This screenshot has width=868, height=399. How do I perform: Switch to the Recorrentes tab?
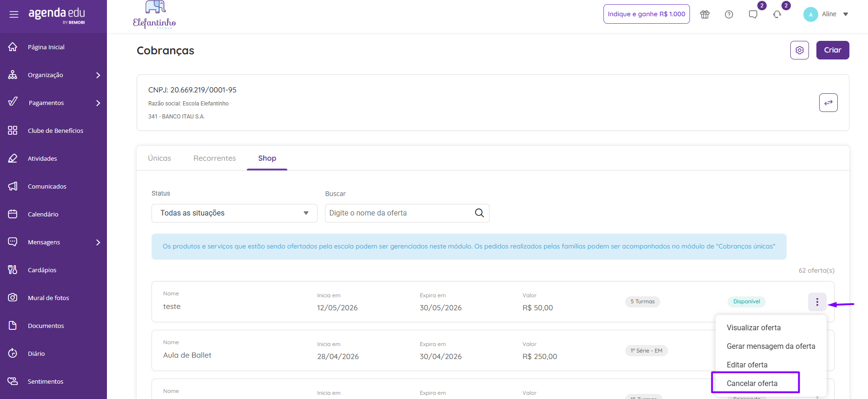(215, 158)
